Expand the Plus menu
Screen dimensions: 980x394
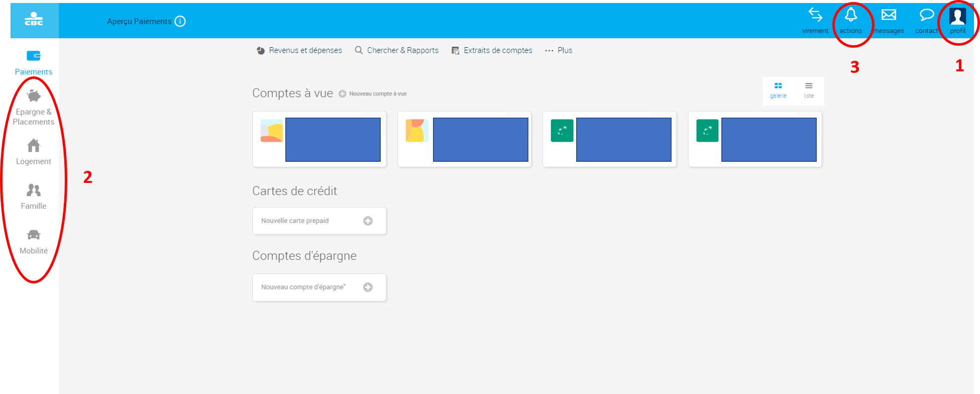click(559, 50)
